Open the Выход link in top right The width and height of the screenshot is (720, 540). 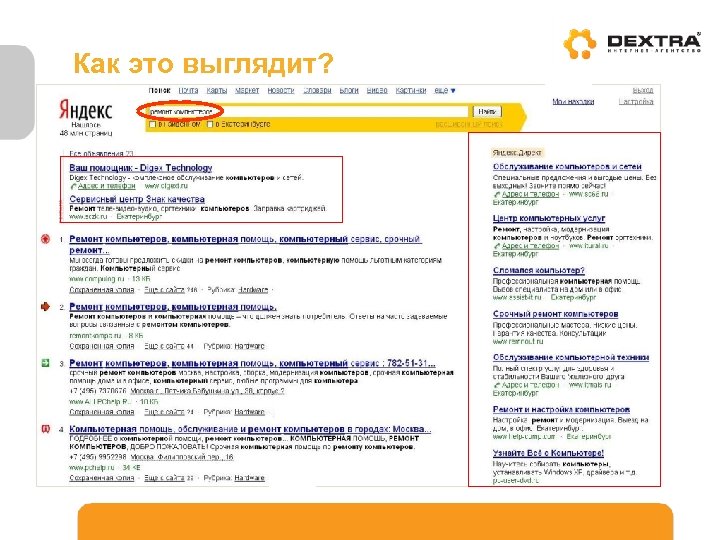point(642,90)
